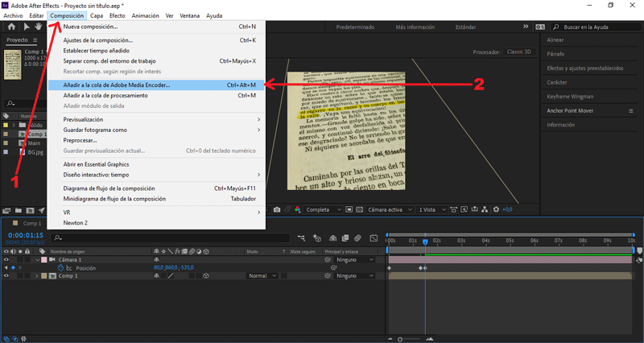Open the Classic 3D renderer button

click(x=518, y=52)
